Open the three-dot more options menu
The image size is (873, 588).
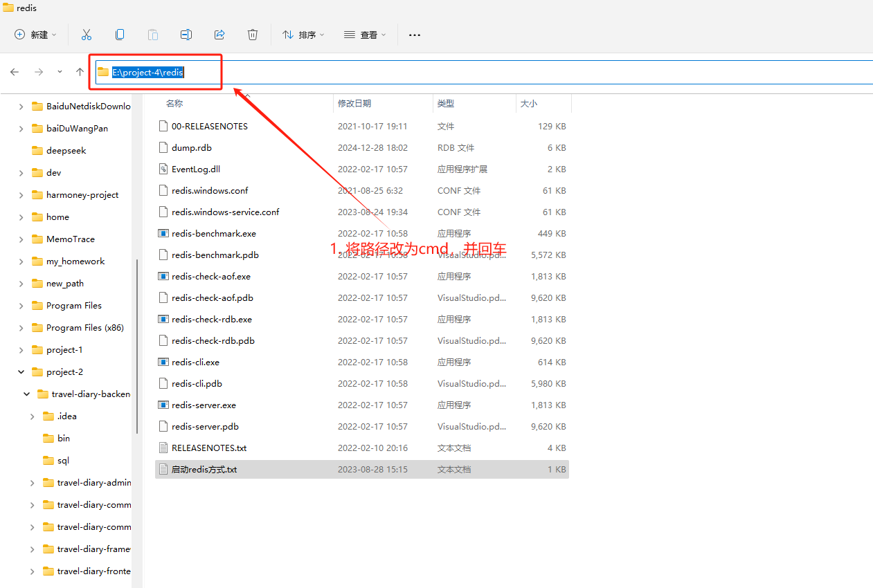(415, 35)
